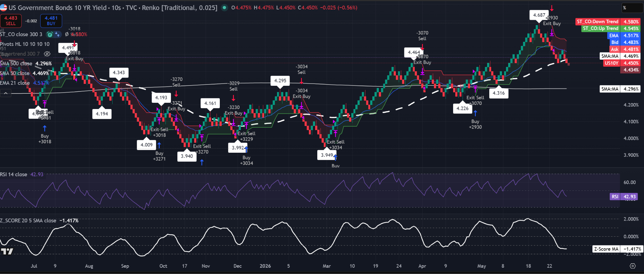Click the Z-Score MA scale label
Screen dimensions: 644x274
point(618,249)
